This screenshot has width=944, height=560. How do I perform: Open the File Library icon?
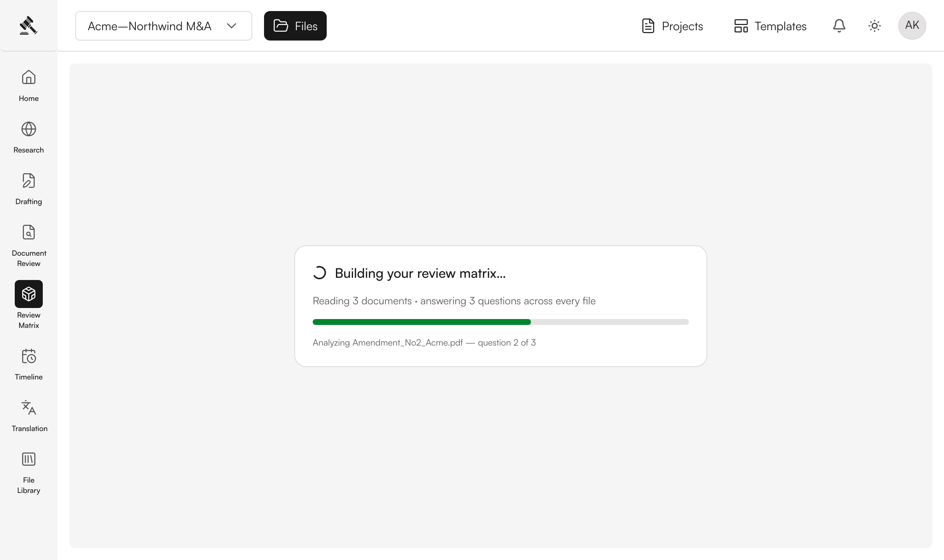29,459
